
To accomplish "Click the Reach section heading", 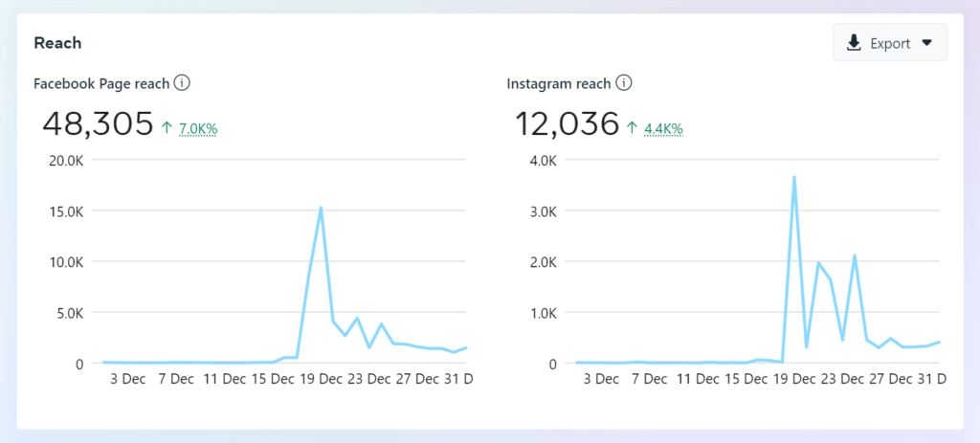I will point(57,43).
